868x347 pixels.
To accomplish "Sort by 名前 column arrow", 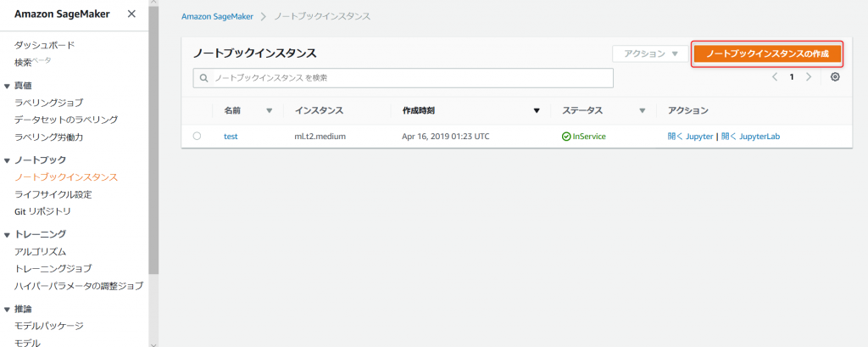I will pyautogui.click(x=270, y=111).
